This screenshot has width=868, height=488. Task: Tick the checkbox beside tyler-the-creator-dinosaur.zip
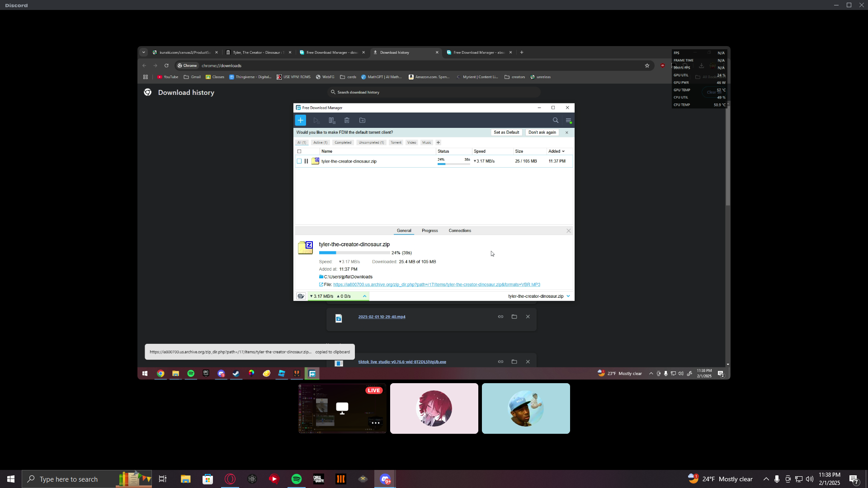point(299,161)
